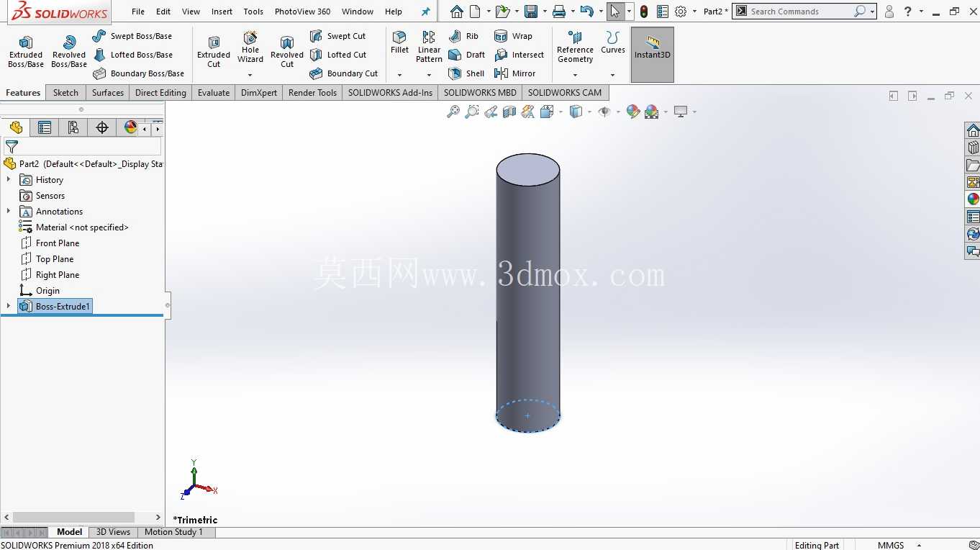Select the Front Plane tree item
980x550 pixels.
click(50, 243)
